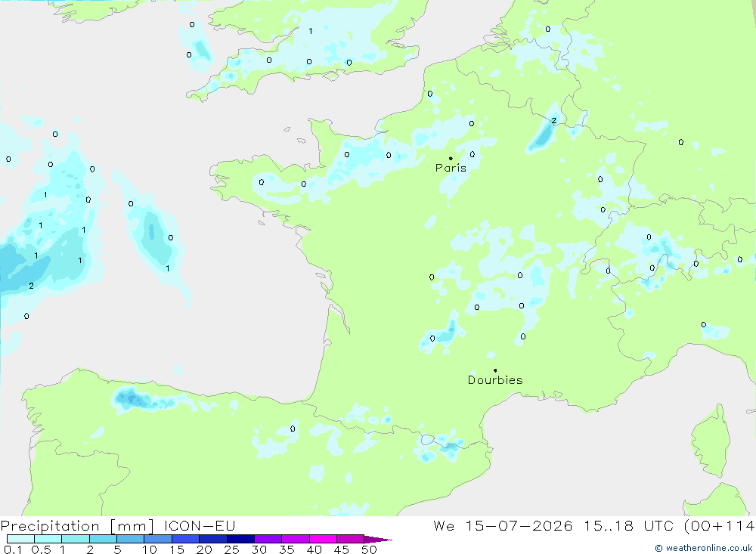
Task: Pick the 10–15 mm legend swatch
Action: 158,539
